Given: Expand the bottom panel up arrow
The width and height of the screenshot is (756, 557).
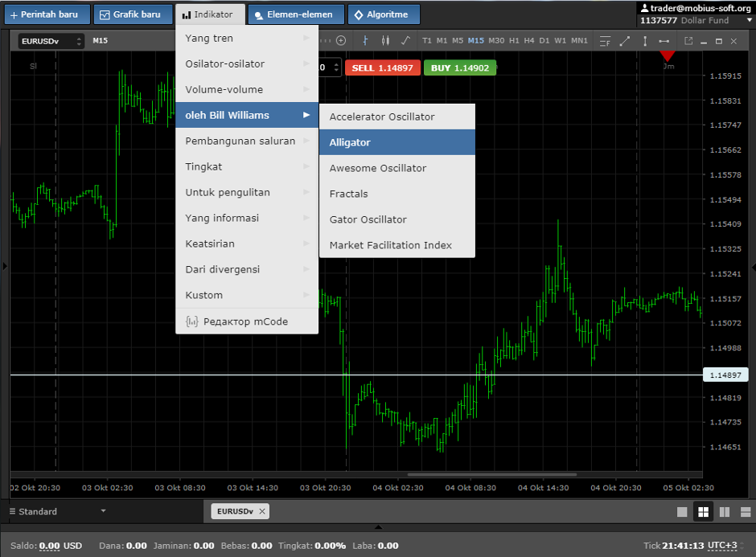Looking at the screenshot, I should (379, 527).
